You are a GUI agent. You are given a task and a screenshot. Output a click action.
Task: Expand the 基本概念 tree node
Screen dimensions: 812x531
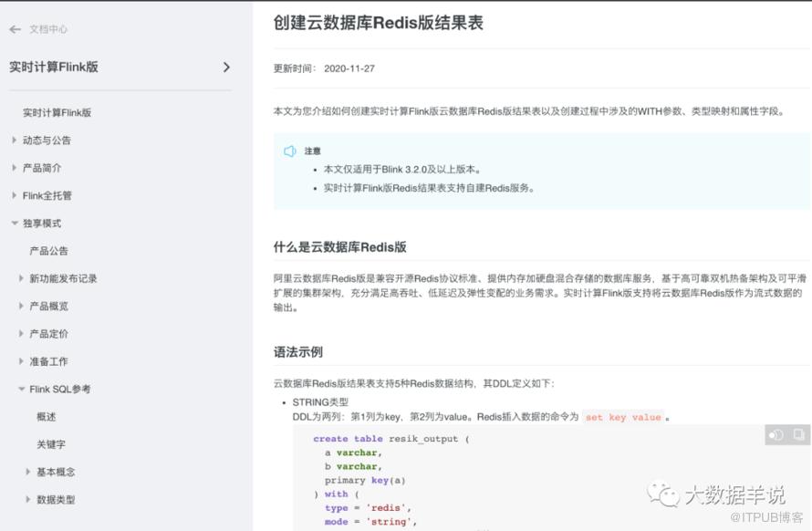point(28,472)
